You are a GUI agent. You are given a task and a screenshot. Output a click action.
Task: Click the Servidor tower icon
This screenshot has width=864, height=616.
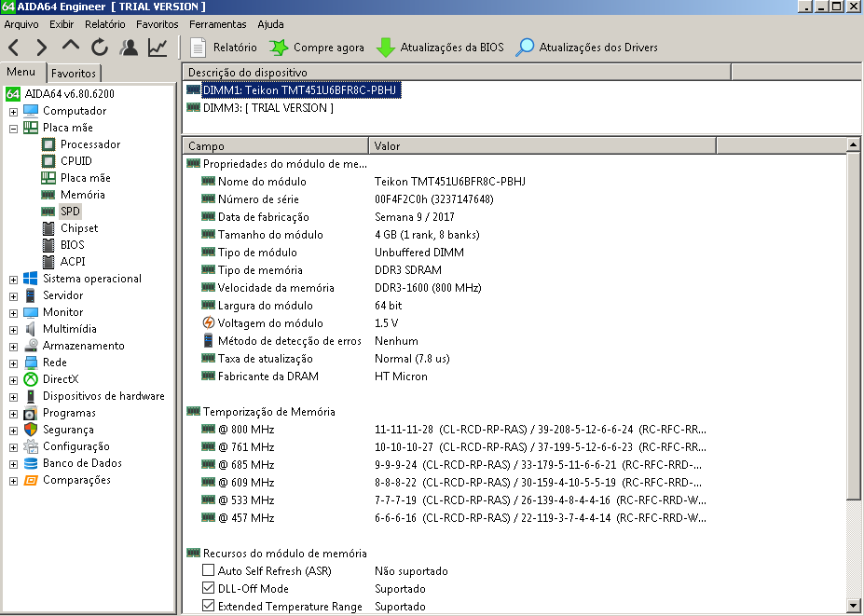coord(31,295)
